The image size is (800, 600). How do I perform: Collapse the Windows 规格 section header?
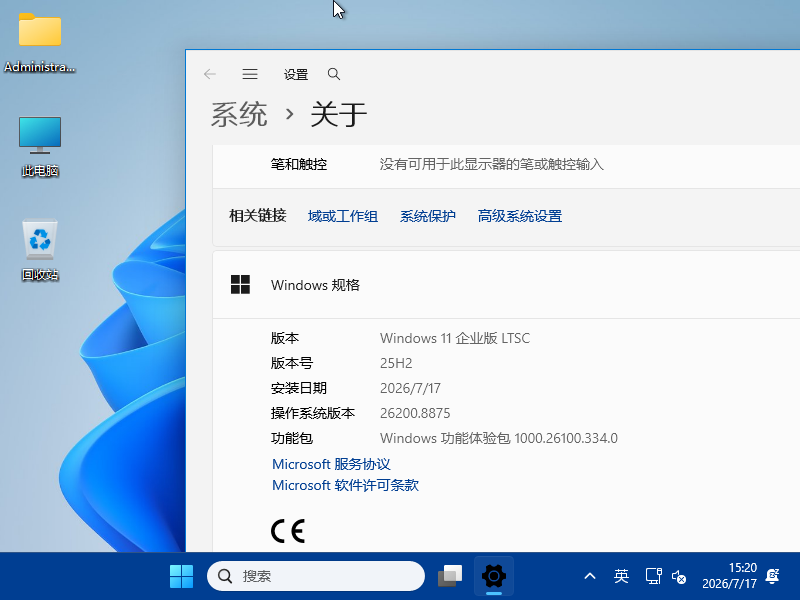click(x=506, y=285)
